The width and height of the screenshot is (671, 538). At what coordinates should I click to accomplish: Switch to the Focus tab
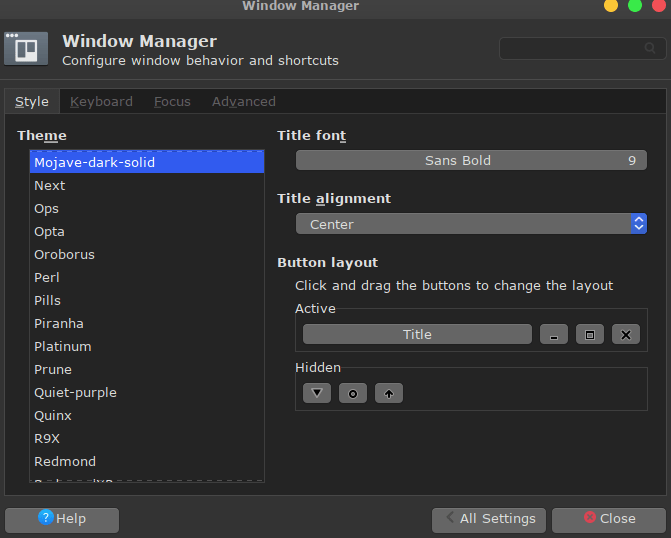(172, 101)
